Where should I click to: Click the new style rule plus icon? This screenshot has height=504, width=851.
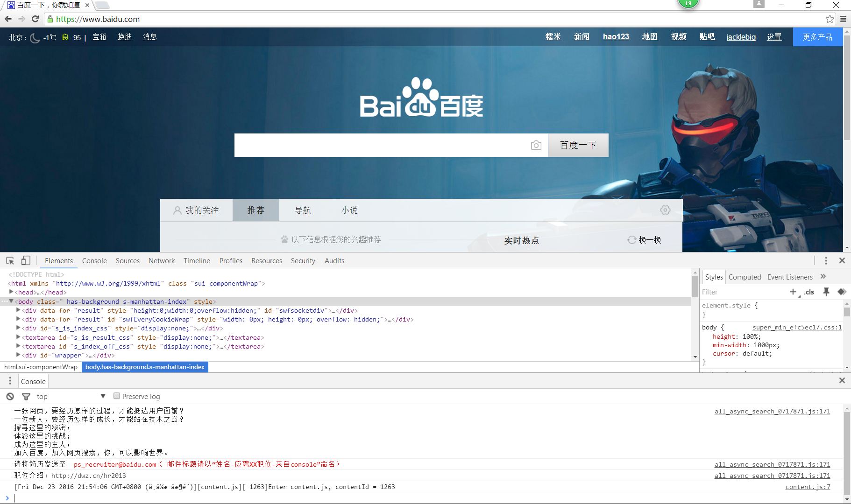tap(793, 292)
